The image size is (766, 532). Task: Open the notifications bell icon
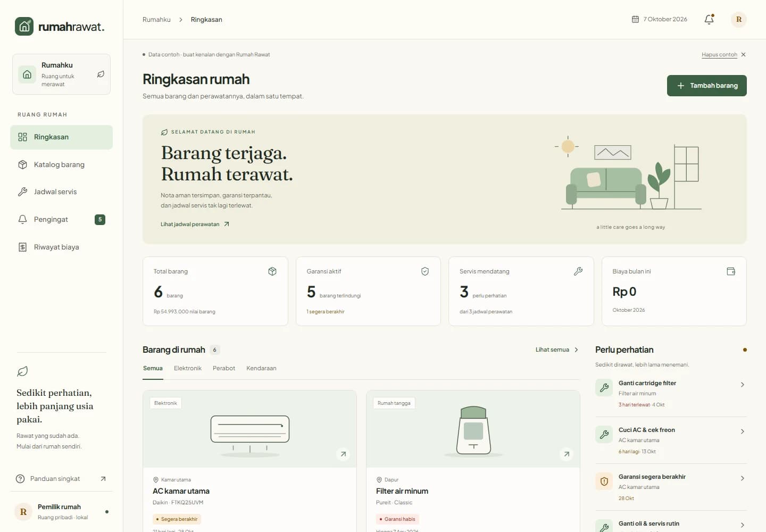pyautogui.click(x=709, y=20)
